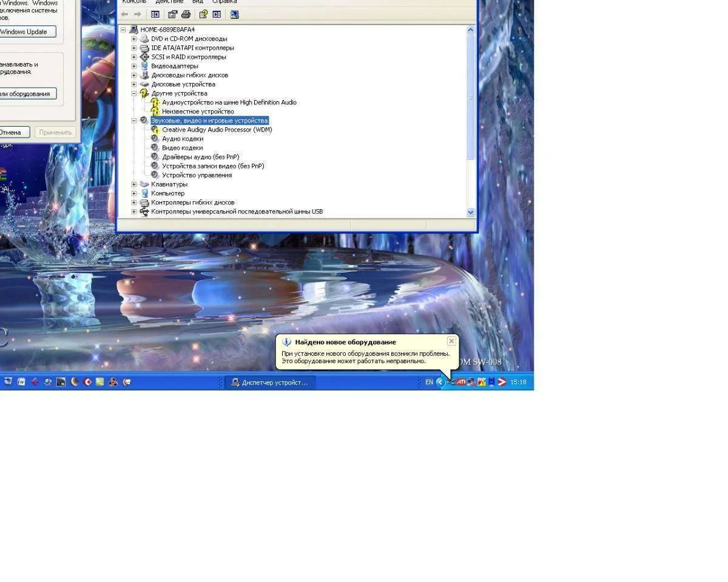This screenshot has width=728, height=582.
Task: Open the Действие menu
Action: click(169, 2)
